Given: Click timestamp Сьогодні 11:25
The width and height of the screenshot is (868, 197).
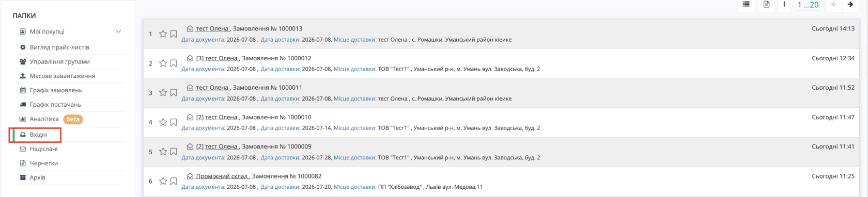Looking at the screenshot, I should [x=833, y=176].
